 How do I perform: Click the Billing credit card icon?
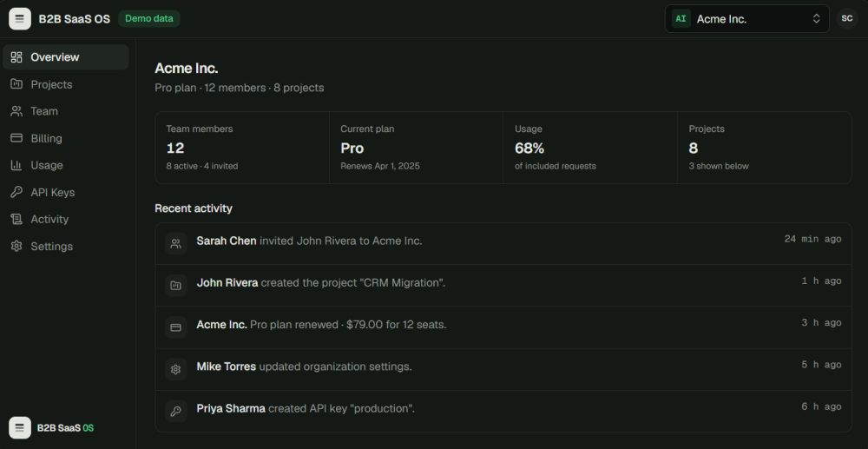pos(16,138)
